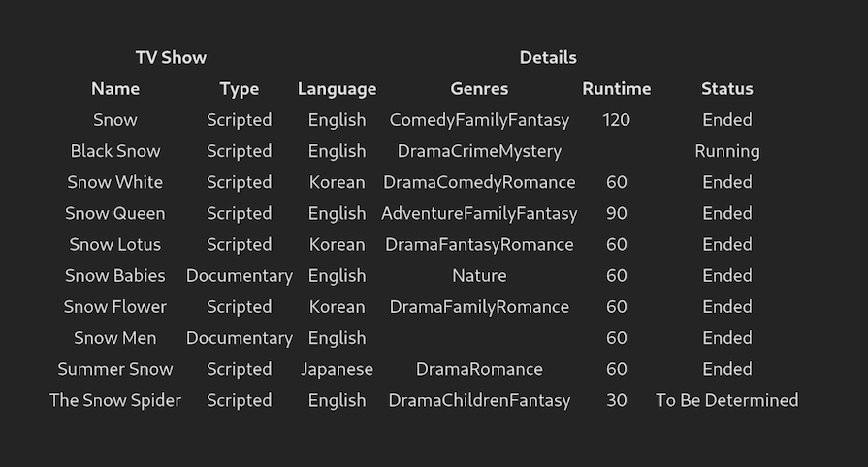Select the Language column header
The width and height of the screenshot is (868, 467).
pos(337,89)
